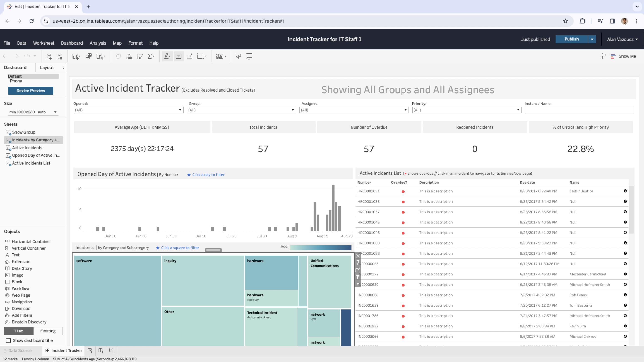Screen dimensions: 644x362
Task: Expand the dashboard size dropdown
Action: click(33, 112)
